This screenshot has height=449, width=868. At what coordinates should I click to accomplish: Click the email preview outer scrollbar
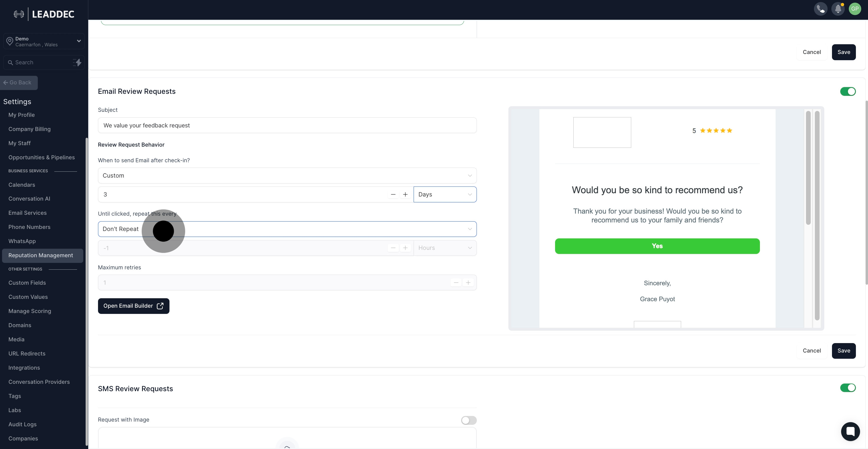817,215
